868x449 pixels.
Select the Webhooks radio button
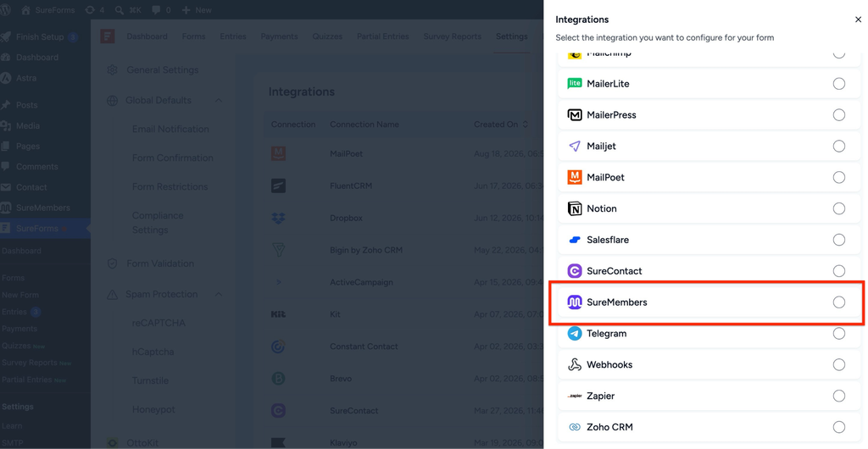tap(838, 365)
